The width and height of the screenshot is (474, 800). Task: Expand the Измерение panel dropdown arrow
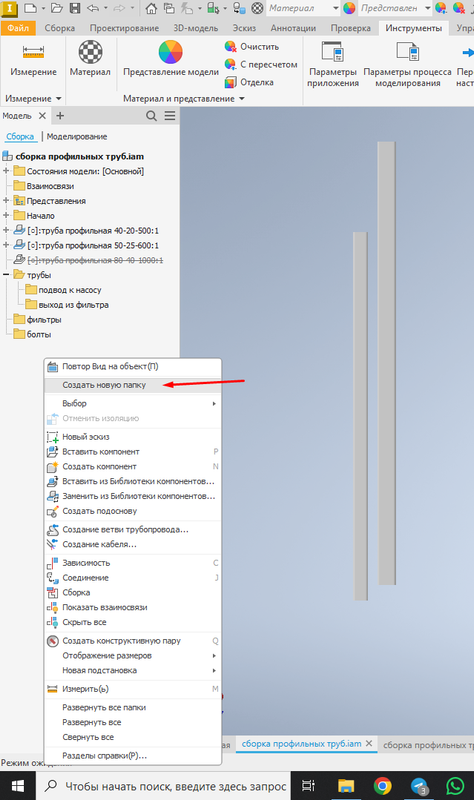pyautogui.click(x=59, y=98)
